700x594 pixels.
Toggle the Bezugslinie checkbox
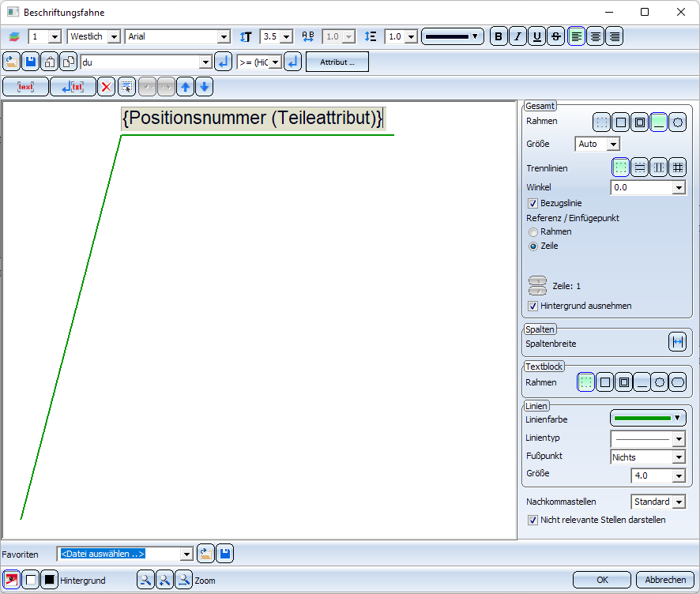tap(533, 204)
